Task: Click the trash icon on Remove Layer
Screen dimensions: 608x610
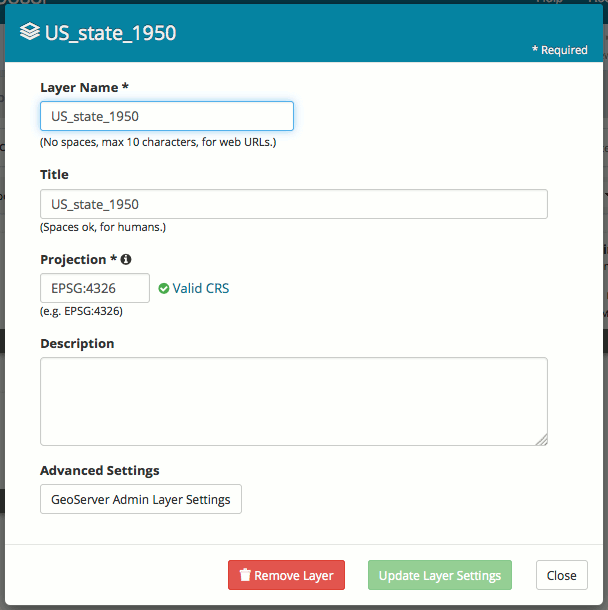Action: pyautogui.click(x=245, y=576)
